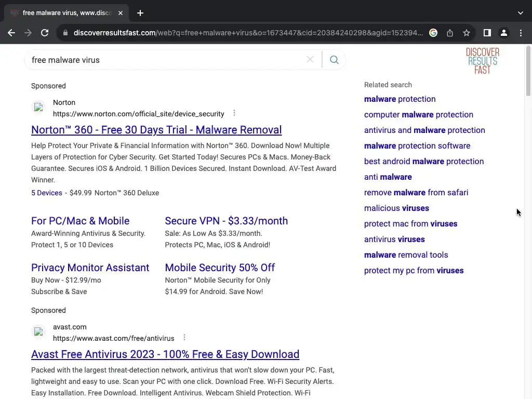Click the Norton URL text under advertiser name
The height and width of the screenshot is (399, 532).
coord(138,114)
